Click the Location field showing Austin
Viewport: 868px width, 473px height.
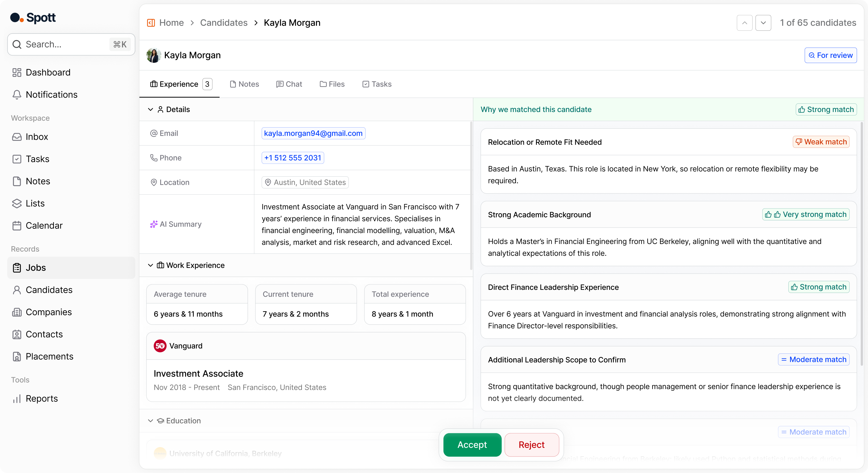click(x=304, y=182)
